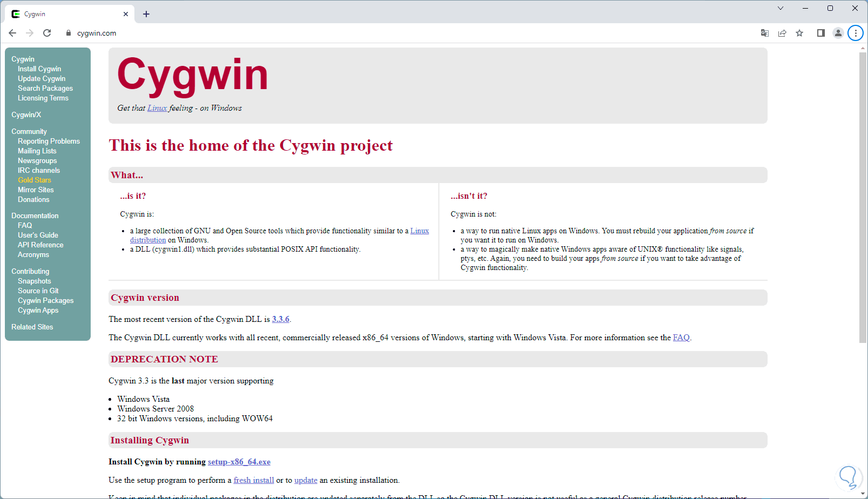Open the translate page icon
This screenshot has width=868, height=499.
(765, 33)
